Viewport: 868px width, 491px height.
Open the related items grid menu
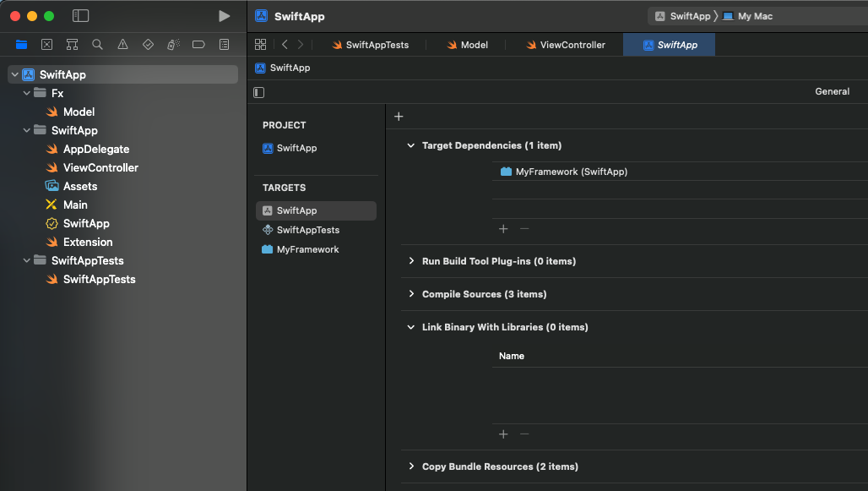pyautogui.click(x=261, y=45)
